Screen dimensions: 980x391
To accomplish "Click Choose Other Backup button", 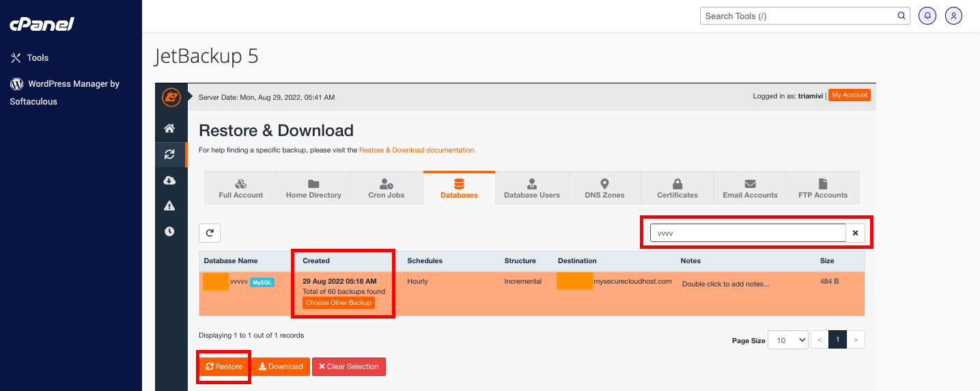I will (x=339, y=303).
